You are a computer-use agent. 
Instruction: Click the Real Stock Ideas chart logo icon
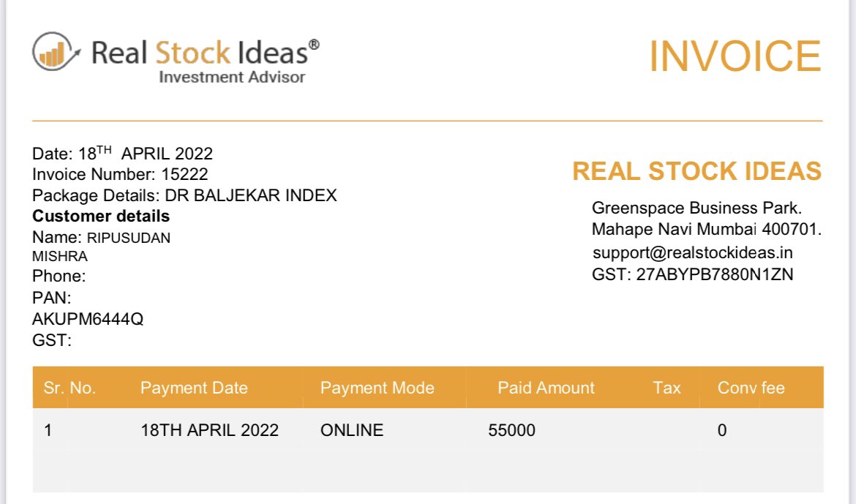pyautogui.click(x=56, y=51)
